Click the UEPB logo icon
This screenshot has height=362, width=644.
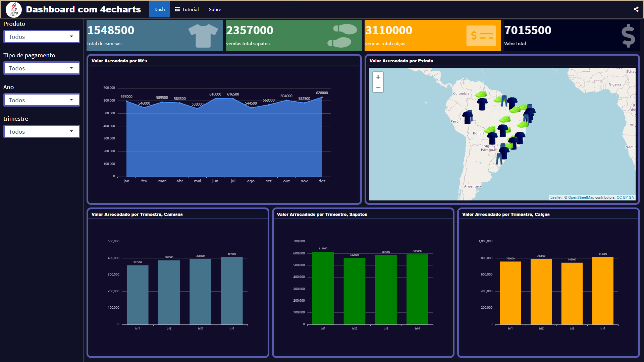tap(14, 9)
